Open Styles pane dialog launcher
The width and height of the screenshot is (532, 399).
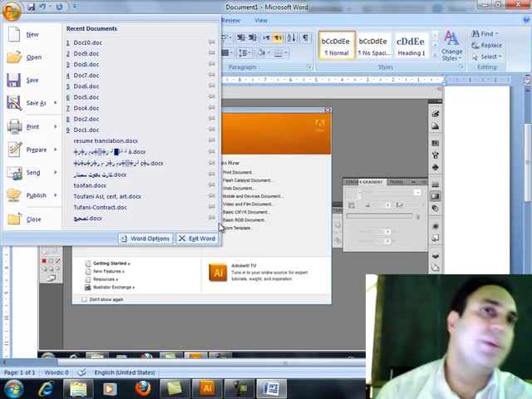click(461, 66)
